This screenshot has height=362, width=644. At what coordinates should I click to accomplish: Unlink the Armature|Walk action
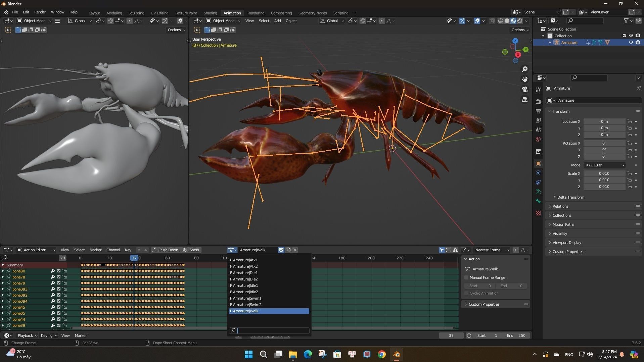pos(295,250)
